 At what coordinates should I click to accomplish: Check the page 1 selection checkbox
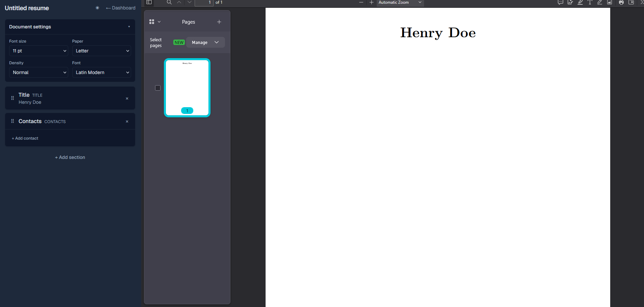(x=158, y=88)
